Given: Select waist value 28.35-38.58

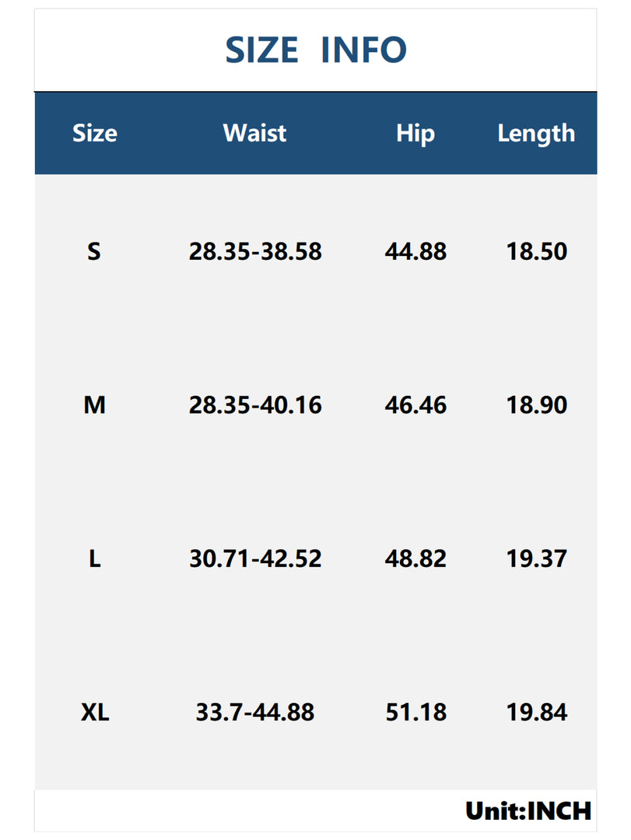Looking at the screenshot, I should [x=255, y=251].
